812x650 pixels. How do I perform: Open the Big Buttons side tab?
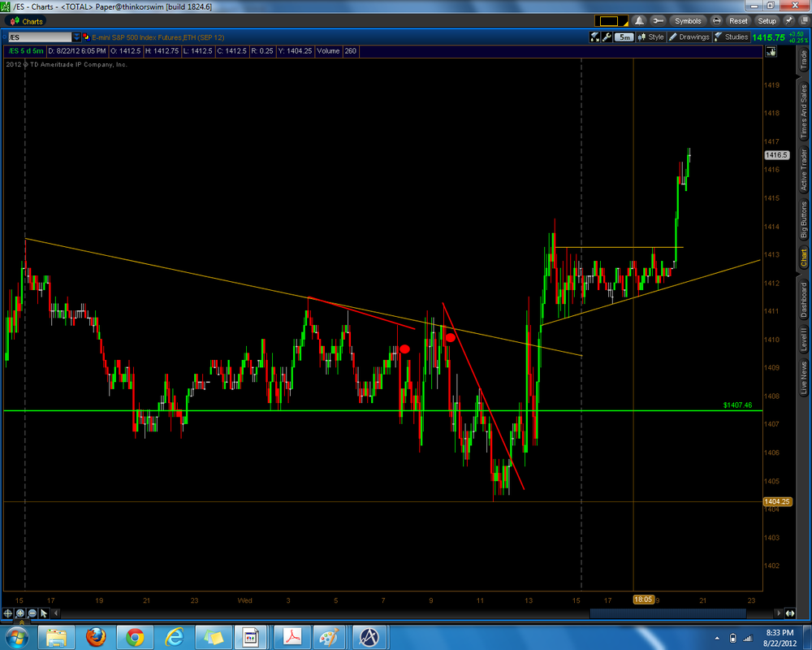point(804,219)
